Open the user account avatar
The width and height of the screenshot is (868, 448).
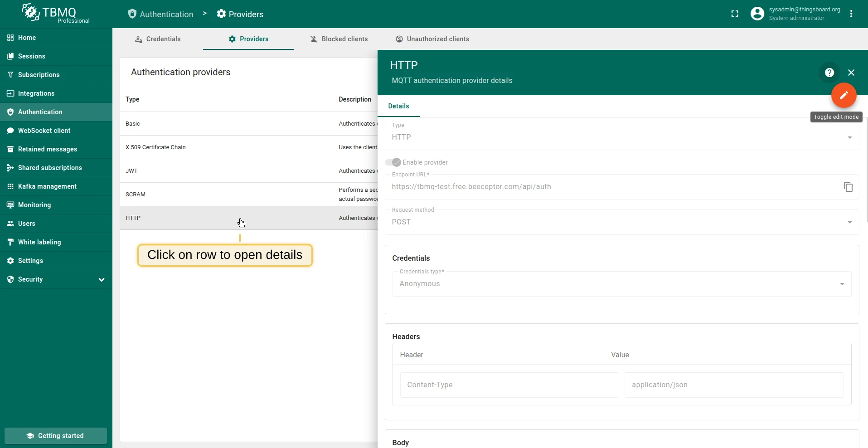coord(757,14)
